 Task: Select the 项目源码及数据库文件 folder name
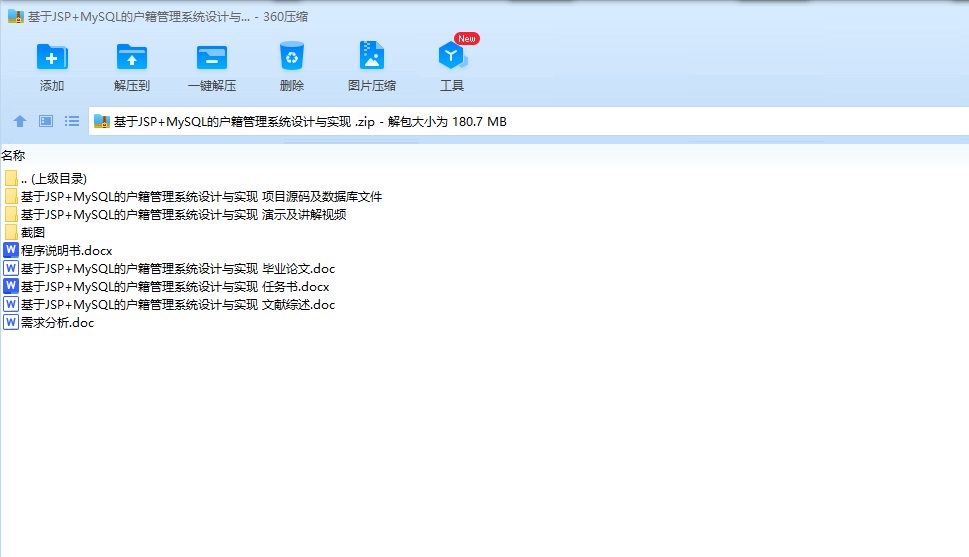(x=201, y=197)
